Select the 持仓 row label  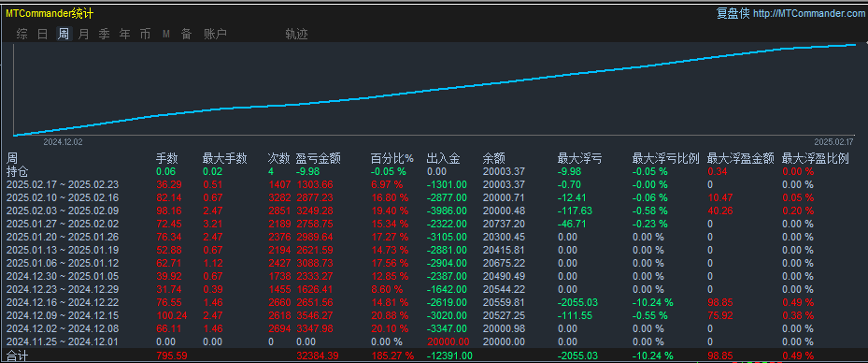point(17,171)
